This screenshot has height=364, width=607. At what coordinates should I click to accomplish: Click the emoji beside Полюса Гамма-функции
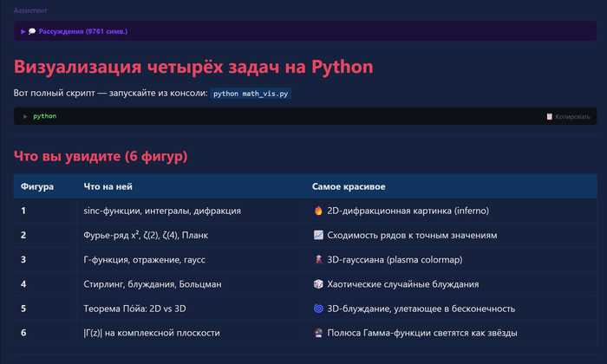pos(317,332)
